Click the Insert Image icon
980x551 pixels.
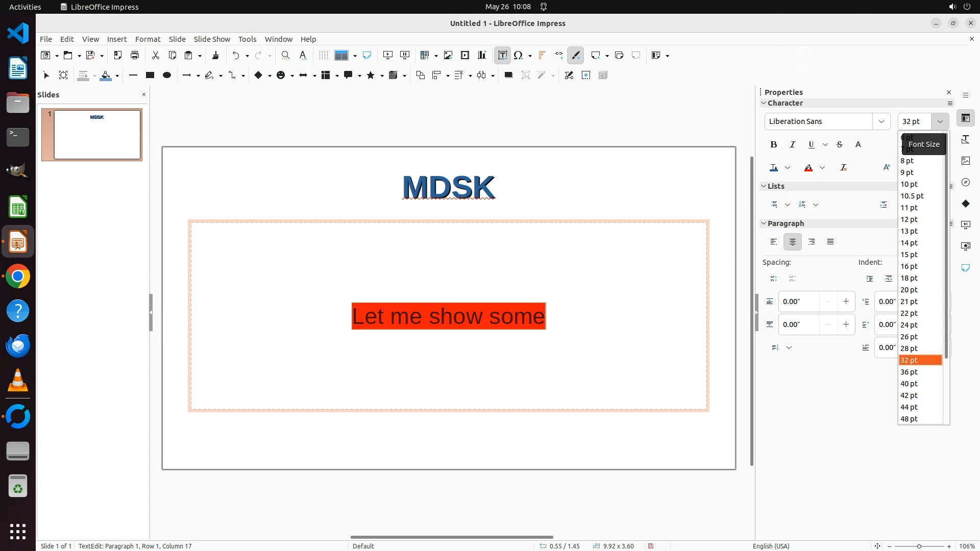(x=448, y=56)
